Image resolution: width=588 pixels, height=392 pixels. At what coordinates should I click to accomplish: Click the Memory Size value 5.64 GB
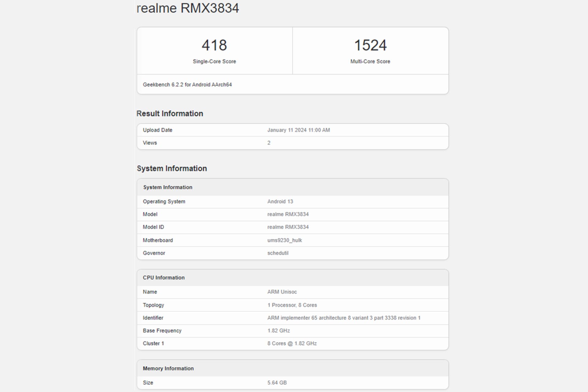coord(277,383)
